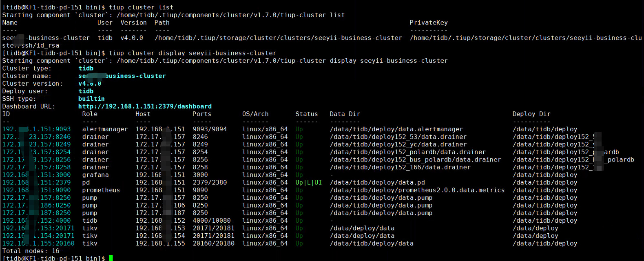
Task: Select the alertmanager role entry
Action: pyautogui.click(x=105, y=129)
